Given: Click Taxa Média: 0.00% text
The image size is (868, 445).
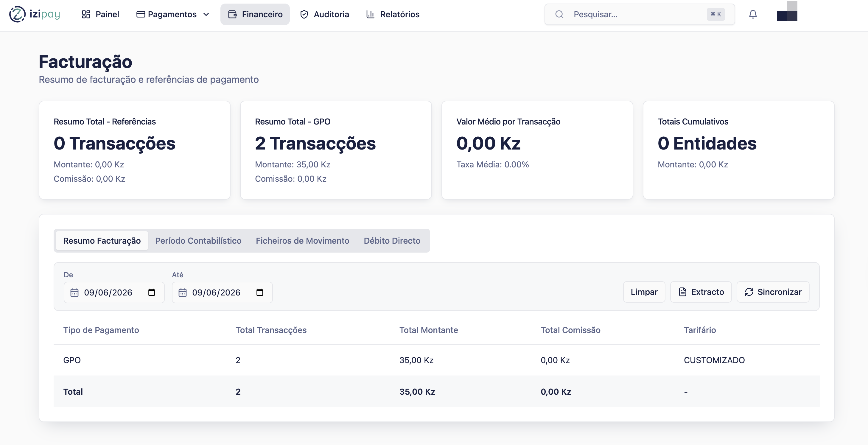Looking at the screenshot, I should point(493,165).
